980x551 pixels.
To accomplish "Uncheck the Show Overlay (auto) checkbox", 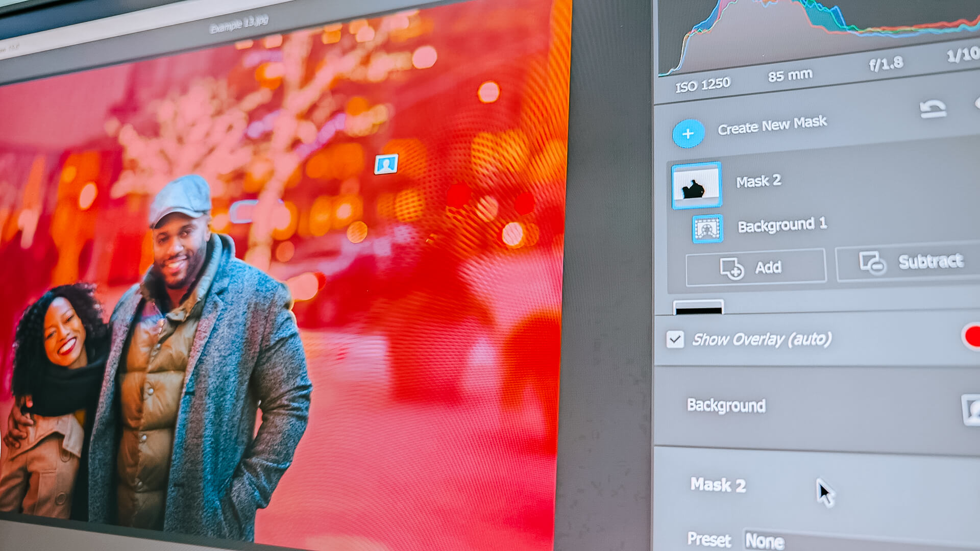I will coord(675,339).
